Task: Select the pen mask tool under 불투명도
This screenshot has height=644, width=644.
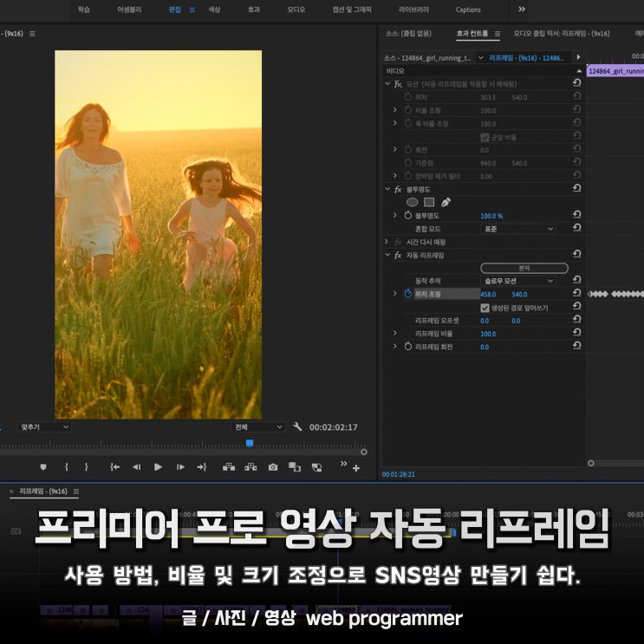Action: (446, 202)
